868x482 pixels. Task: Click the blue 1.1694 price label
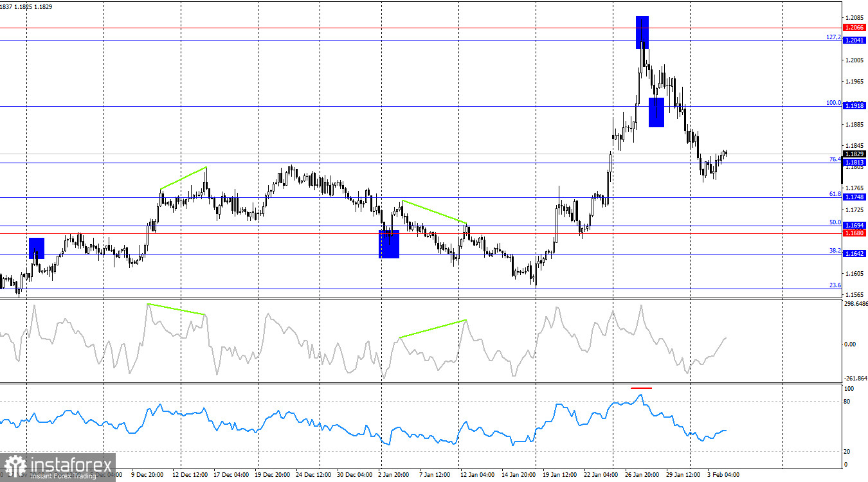854,226
